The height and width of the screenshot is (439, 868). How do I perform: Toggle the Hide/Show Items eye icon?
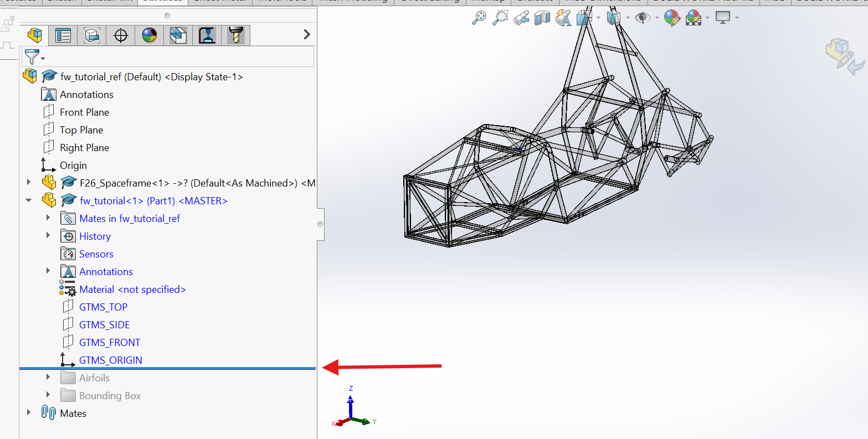643,18
